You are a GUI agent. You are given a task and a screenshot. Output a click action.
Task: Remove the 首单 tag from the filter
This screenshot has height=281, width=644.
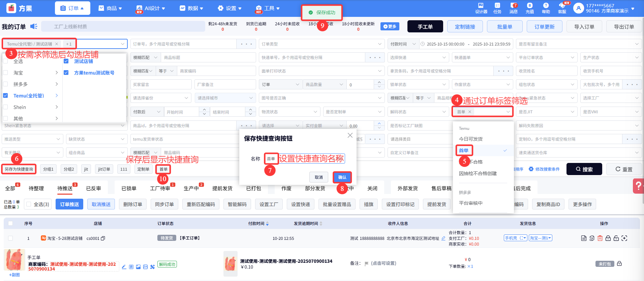coord(469,112)
